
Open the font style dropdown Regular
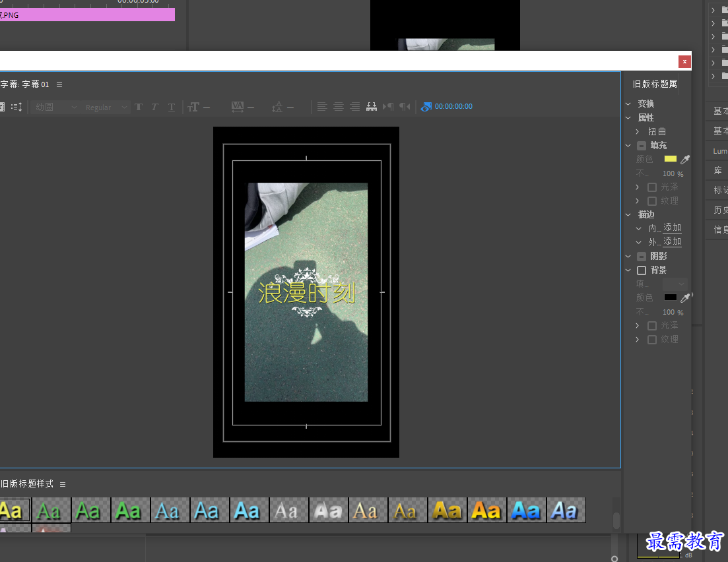[x=105, y=108]
